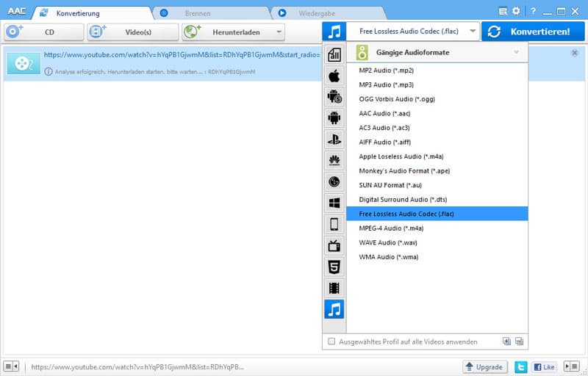Enable 'Ausgewähltes Profil auf alle Videos anwenden'
Viewport: 588px width, 376px height.
click(x=332, y=341)
